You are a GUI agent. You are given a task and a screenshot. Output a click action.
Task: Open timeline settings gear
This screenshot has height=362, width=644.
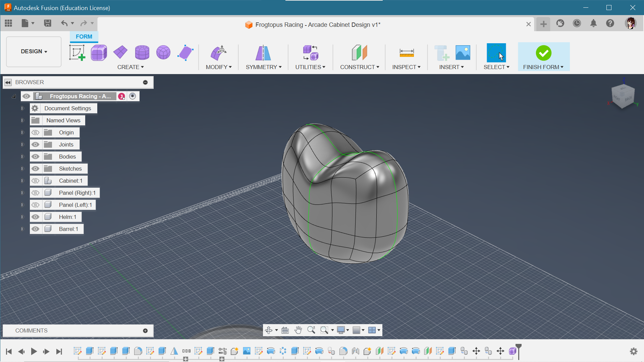(x=634, y=351)
